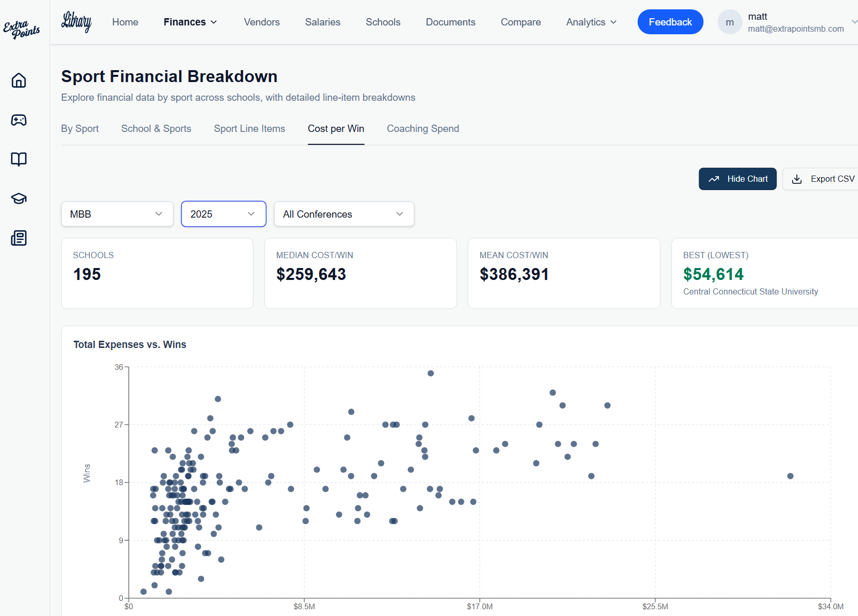Open the MBB sport dropdown
This screenshot has width=858, height=616.
click(117, 214)
